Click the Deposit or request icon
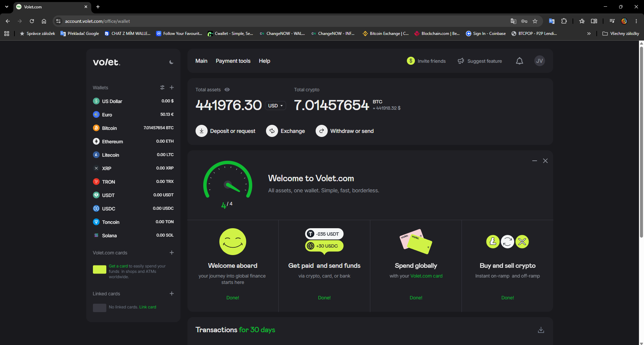 pos(202,131)
